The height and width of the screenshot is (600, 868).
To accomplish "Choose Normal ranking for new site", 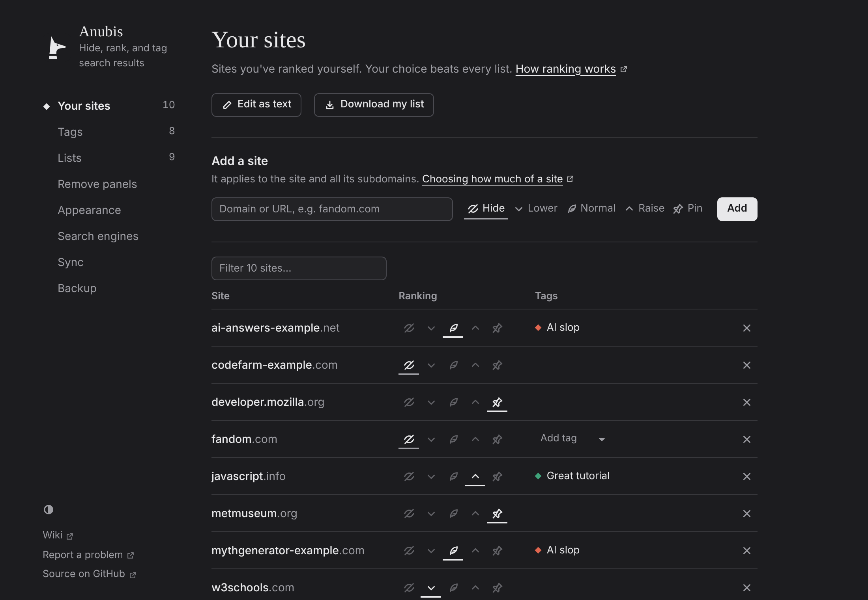I will point(591,208).
